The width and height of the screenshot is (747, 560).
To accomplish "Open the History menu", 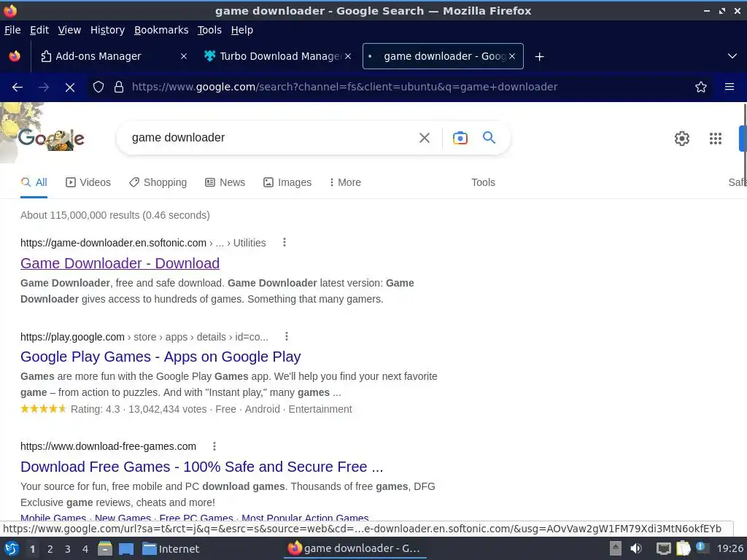I will (108, 30).
